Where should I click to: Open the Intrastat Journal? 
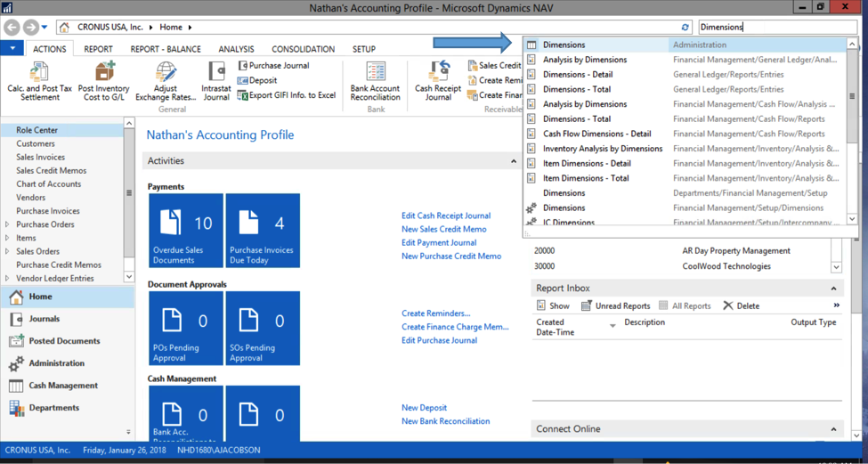click(x=216, y=81)
